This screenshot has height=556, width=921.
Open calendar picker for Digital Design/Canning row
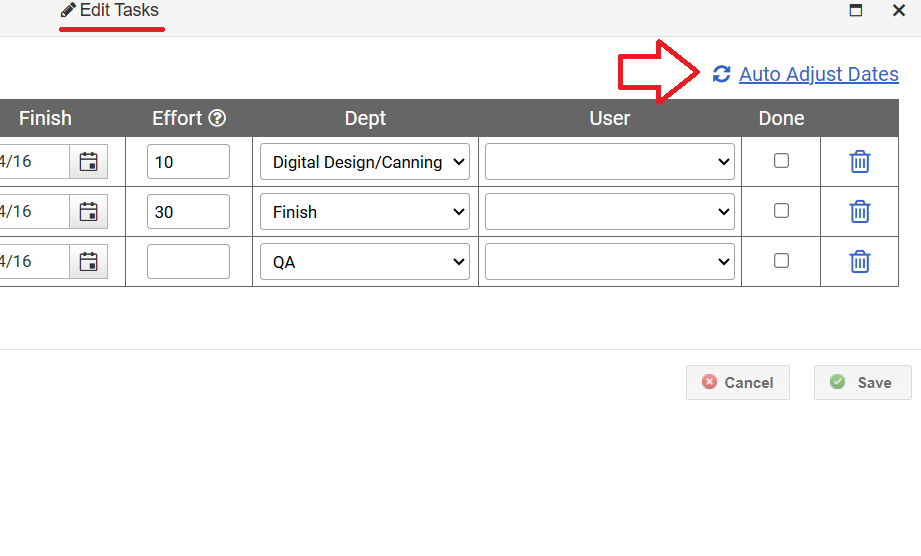(89, 161)
